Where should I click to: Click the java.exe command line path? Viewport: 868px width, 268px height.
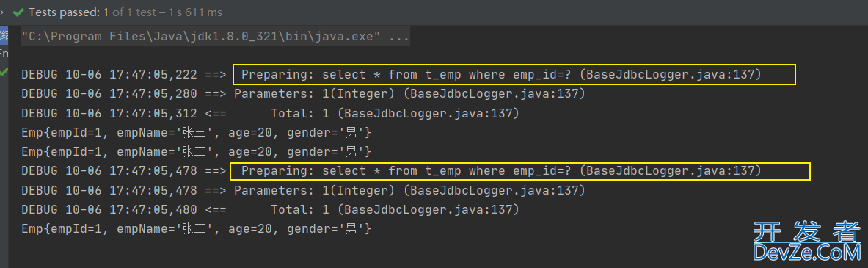pos(201,37)
